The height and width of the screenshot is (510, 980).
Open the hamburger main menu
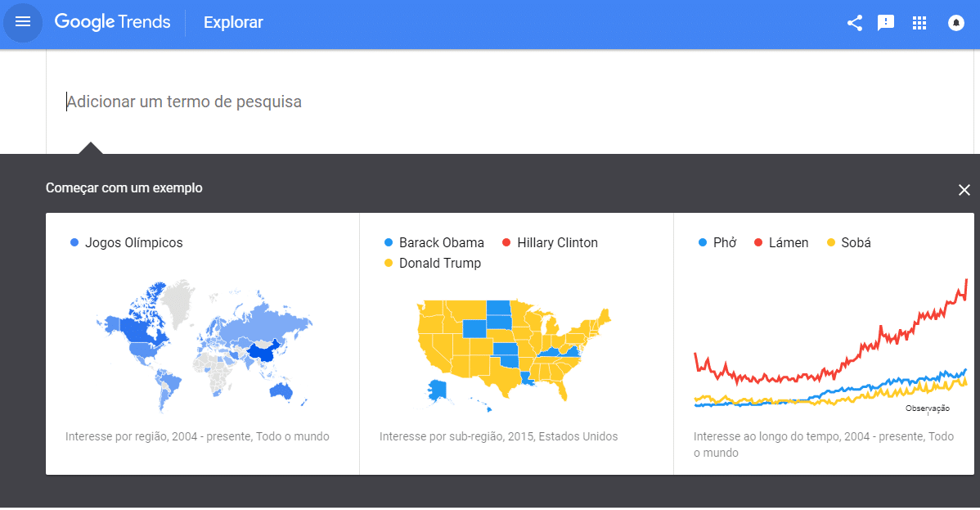pyautogui.click(x=23, y=23)
